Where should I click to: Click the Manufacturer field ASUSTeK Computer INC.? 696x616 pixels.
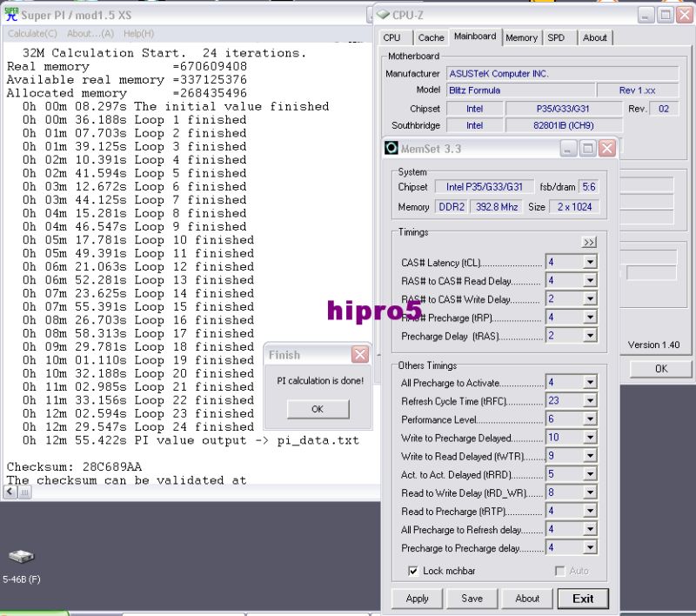point(562,74)
